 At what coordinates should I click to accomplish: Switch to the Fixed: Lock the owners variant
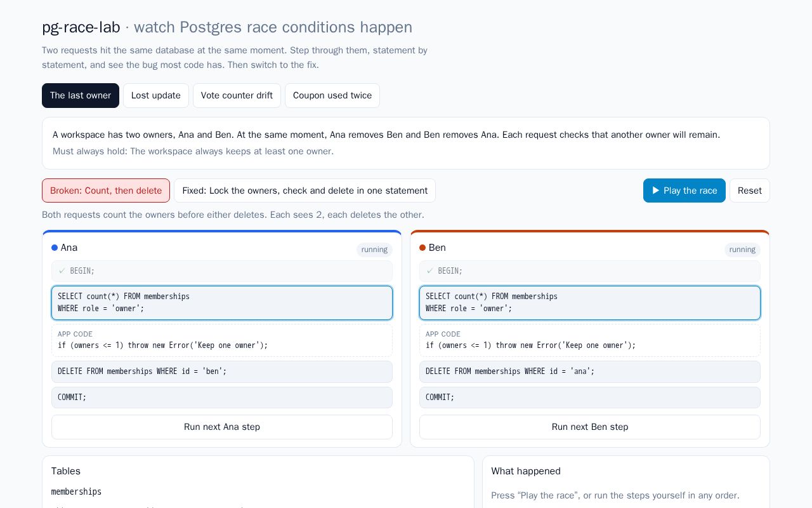point(304,190)
